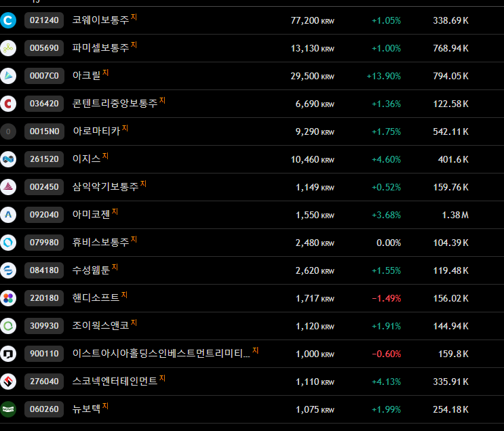504x431 pixels.
Task: Select ticker badge 060260
Action: [44, 409]
